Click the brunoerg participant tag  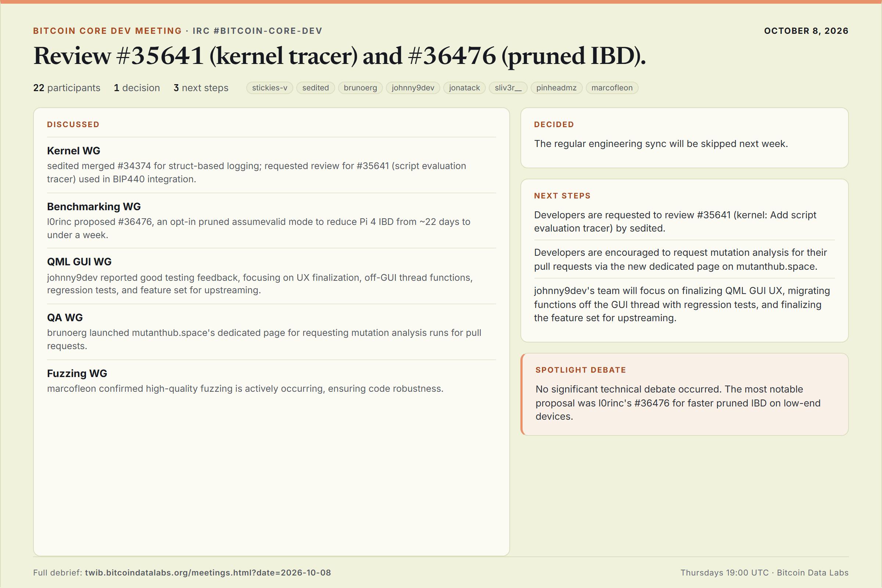[361, 88]
